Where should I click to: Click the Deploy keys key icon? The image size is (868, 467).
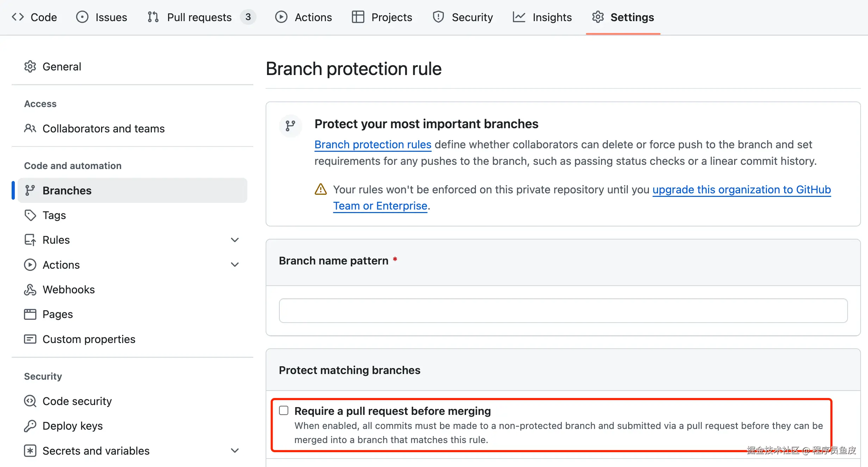(x=30, y=426)
